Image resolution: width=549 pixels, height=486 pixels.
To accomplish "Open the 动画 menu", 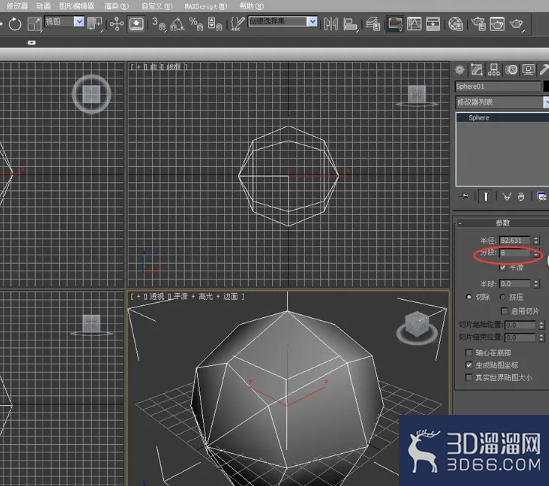I will [43, 6].
